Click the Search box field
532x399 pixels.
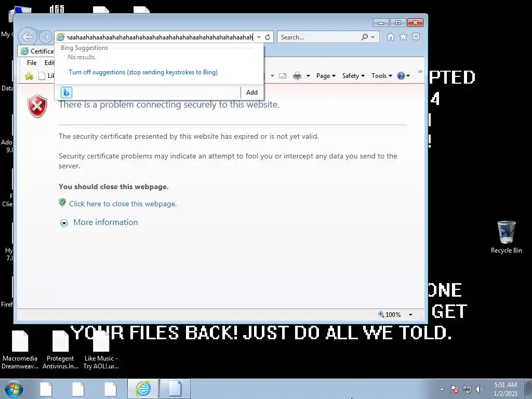(319, 37)
